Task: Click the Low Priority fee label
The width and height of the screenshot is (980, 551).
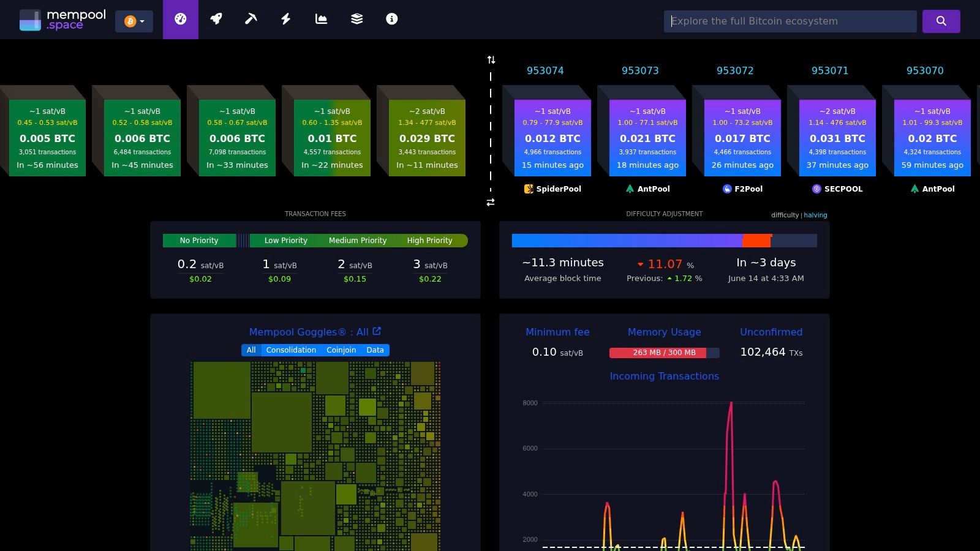Action: [286, 241]
